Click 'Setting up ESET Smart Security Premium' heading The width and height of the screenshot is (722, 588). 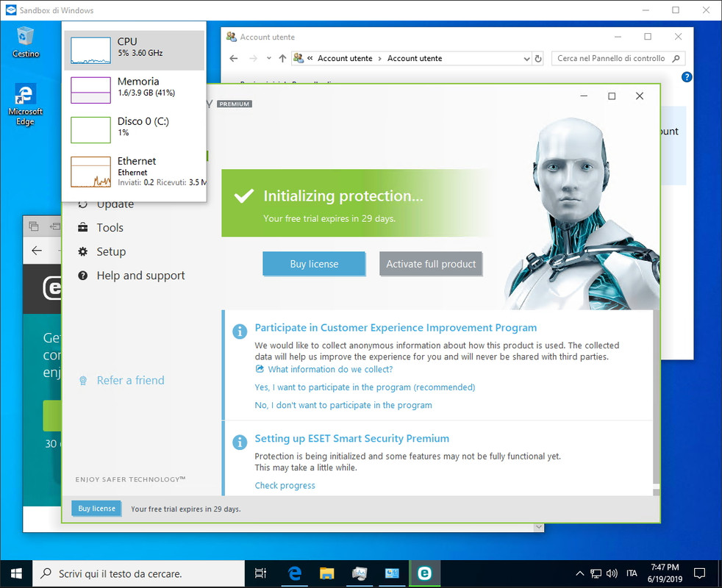[351, 438]
